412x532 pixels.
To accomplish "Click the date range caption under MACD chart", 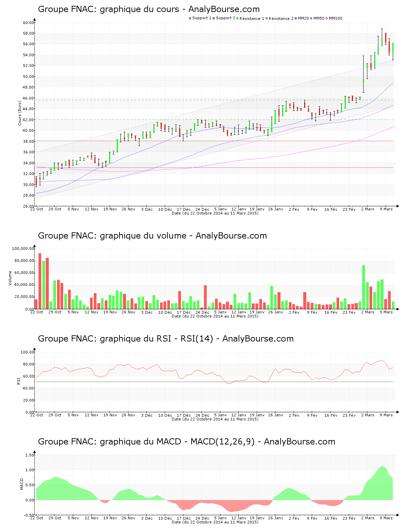I will tap(215, 522).
